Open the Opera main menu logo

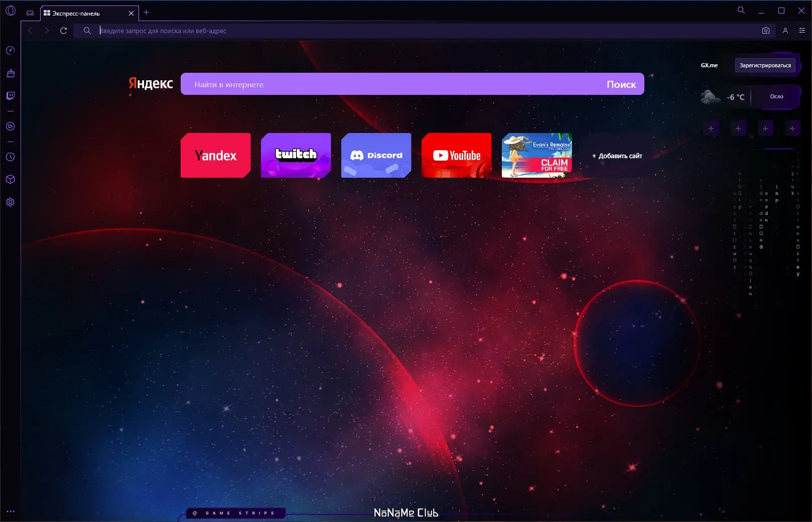point(11,11)
